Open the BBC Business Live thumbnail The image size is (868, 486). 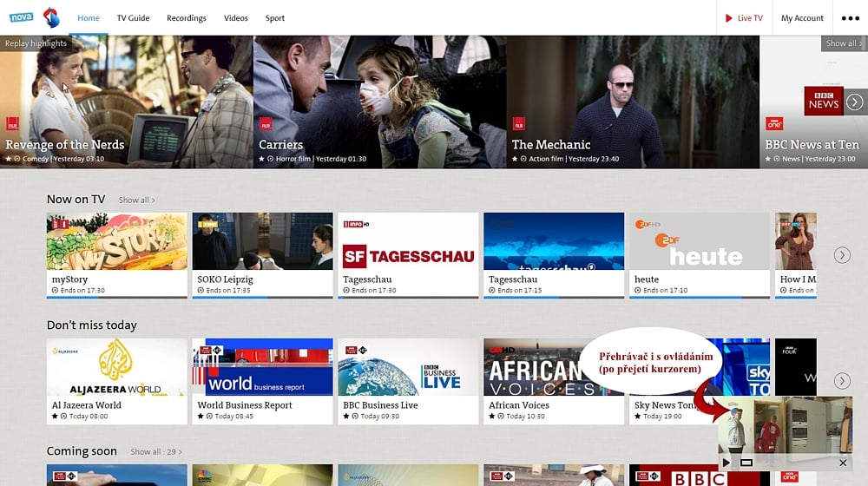(408, 367)
